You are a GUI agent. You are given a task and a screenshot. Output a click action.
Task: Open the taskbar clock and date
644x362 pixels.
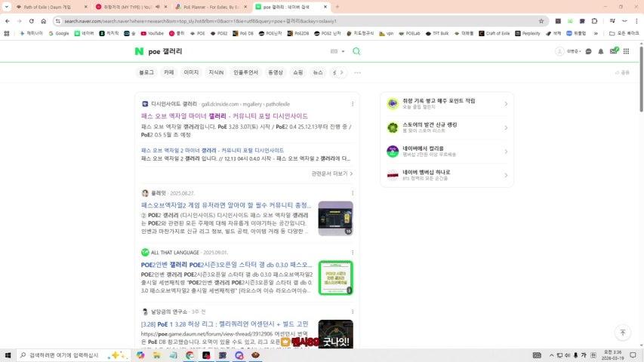point(612,355)
